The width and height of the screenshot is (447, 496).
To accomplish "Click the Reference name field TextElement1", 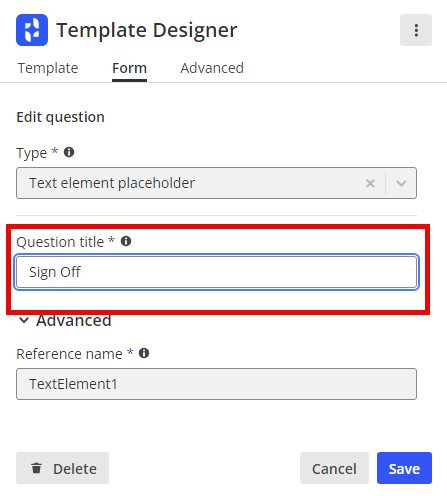I will click(x=216, y=384).
